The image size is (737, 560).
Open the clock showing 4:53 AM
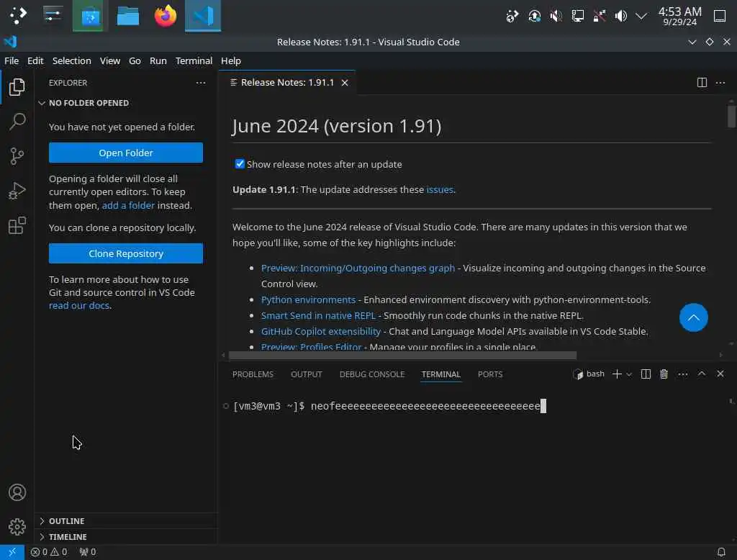coord(679,16)
